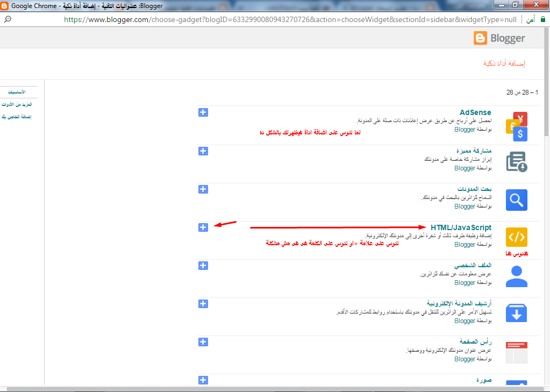Click the profile person silhouette icon
Screen dimensions: 550x392
(x=517, y=276)
